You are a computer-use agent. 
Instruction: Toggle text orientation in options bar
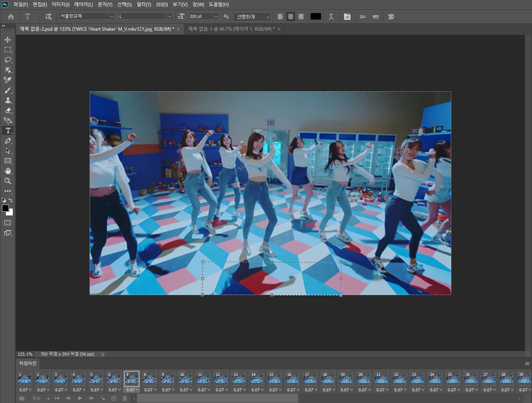click(x=49, y=17)
